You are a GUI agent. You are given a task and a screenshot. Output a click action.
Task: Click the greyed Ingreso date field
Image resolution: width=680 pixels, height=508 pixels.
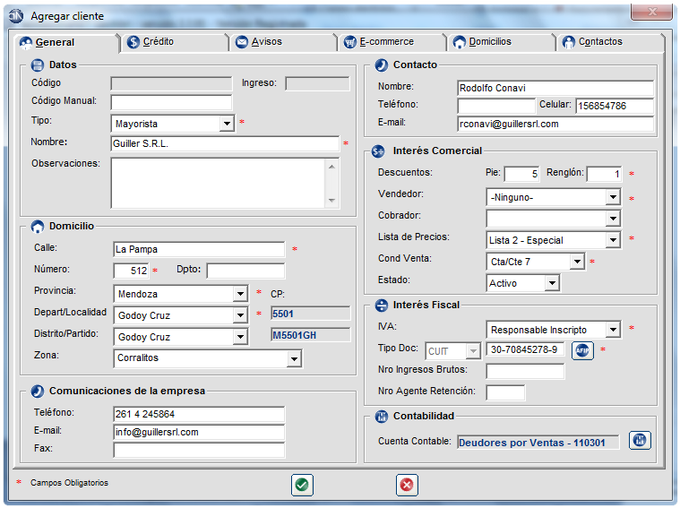(x=317, y=84)
